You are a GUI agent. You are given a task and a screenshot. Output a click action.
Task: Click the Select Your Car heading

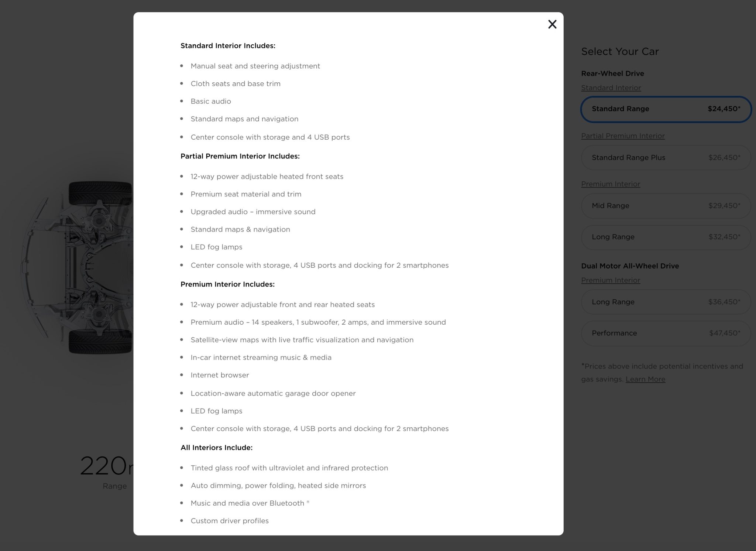(620, 52)
